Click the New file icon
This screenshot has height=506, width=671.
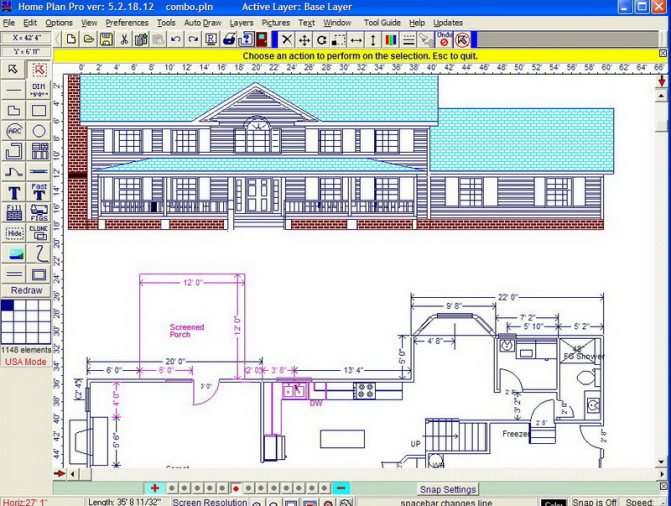point(71,40)
